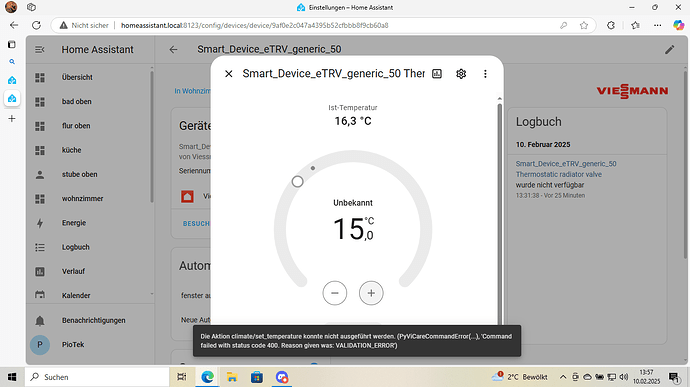Open the volume speaker tray icon

[x=624, y=377]
